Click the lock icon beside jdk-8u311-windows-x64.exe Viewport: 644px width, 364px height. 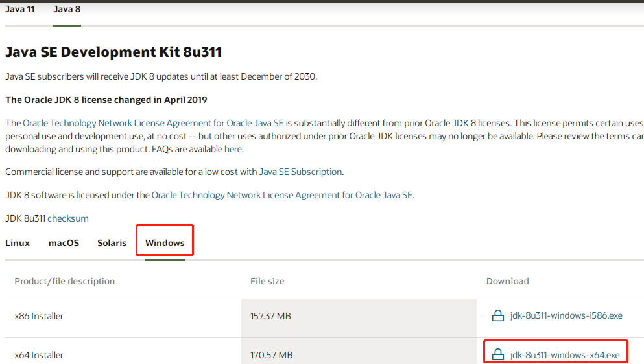pos(497,355)
